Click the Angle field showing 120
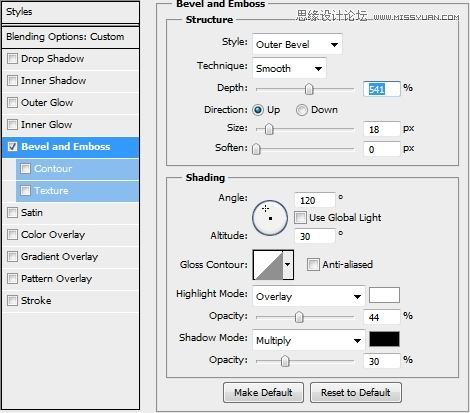Image resolution: width=470 pixels, height=413 pixels. click(x=315, y=200)
